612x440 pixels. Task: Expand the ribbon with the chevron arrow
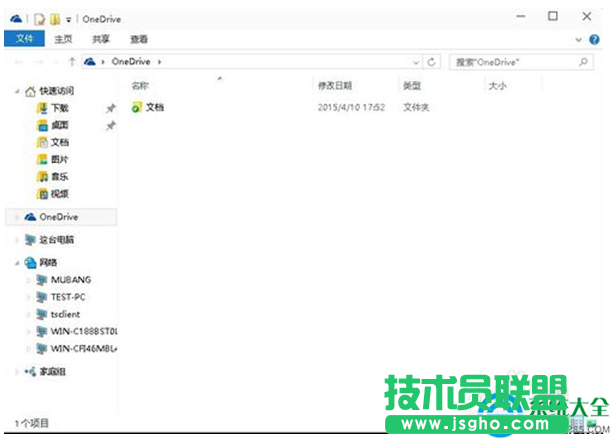tap(578, 39)
